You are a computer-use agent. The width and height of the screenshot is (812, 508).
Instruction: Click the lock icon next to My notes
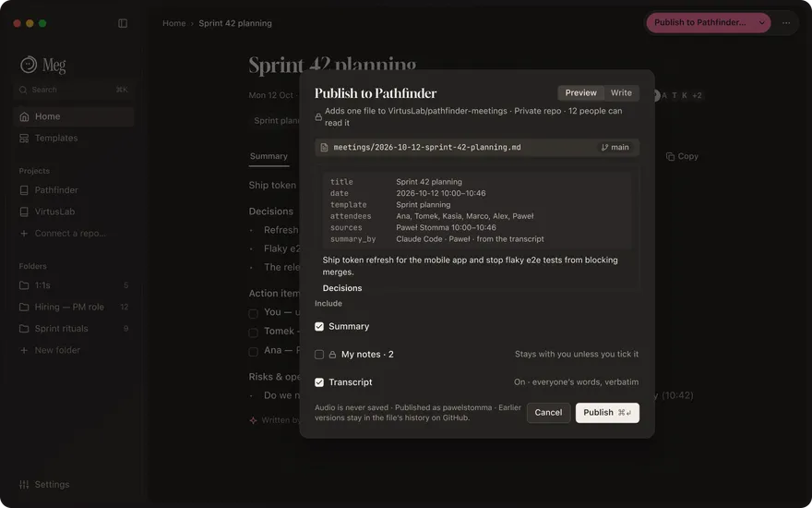coord(332,355)
